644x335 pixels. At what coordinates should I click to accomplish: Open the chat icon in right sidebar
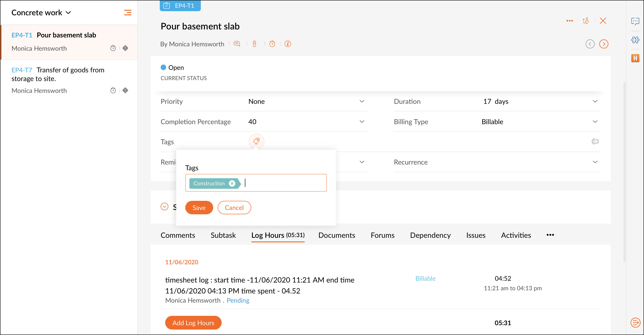[635, 21]
